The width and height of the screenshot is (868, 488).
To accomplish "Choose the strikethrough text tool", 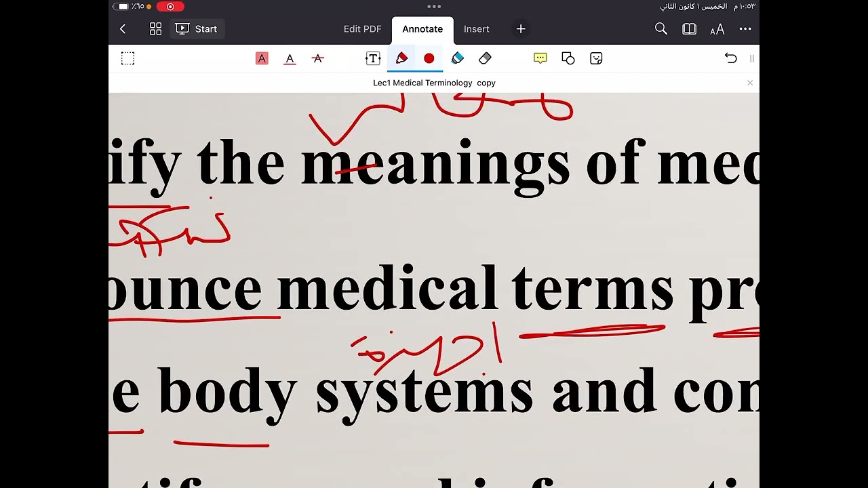I will (x=317, y=58).
